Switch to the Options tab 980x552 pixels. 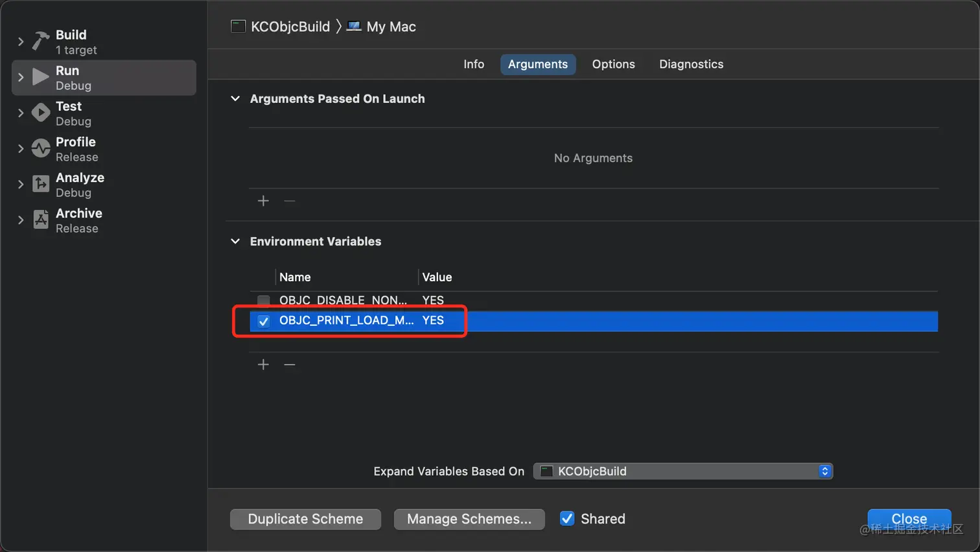coord(613,64)
